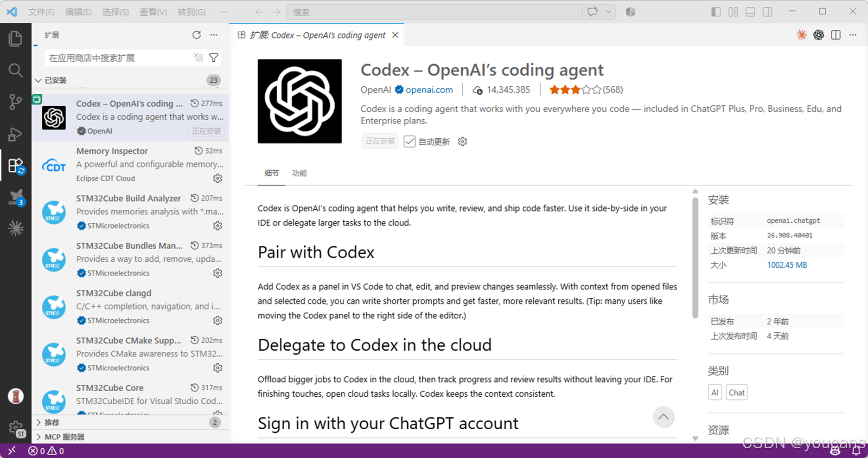Click the notification bell in the status bar

[x=856, y=451]
